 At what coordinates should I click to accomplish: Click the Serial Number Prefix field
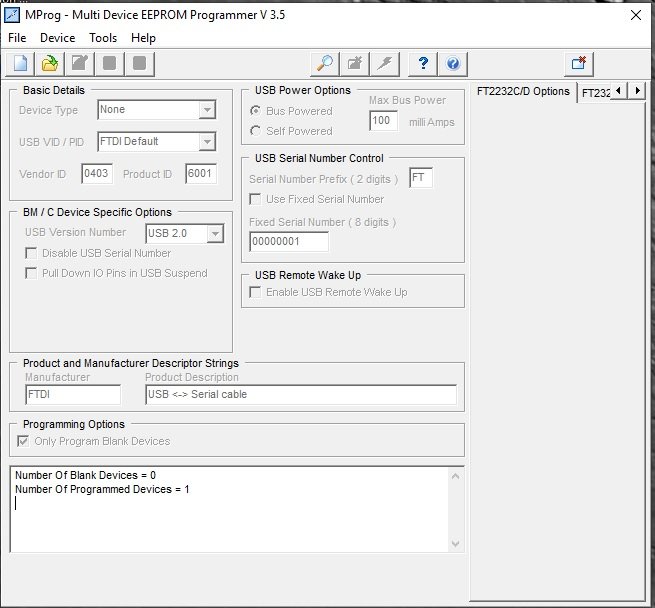click(421, 178)
